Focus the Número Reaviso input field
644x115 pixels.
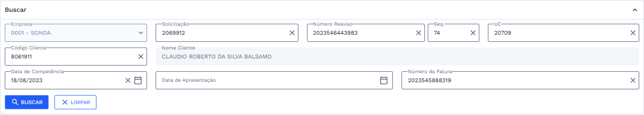click(x=360, y=33)
